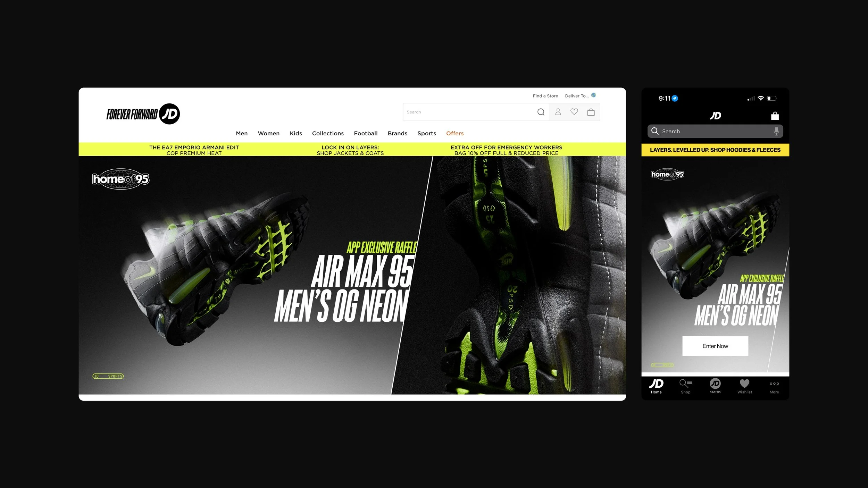868x488 pixels.
Task: Tap the magnifier icon in mobile search bar
Action: (655, 131)
